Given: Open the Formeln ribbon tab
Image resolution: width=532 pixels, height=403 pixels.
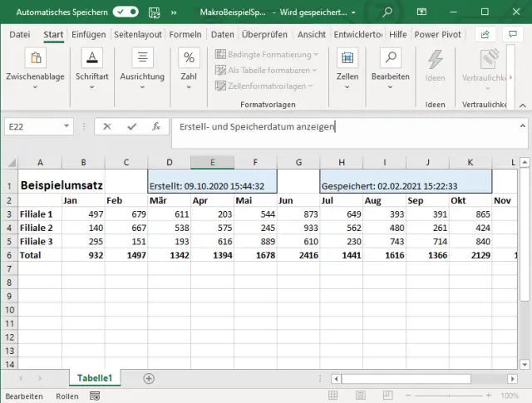Looking at the screenshot, I should (x=185, y=35).
